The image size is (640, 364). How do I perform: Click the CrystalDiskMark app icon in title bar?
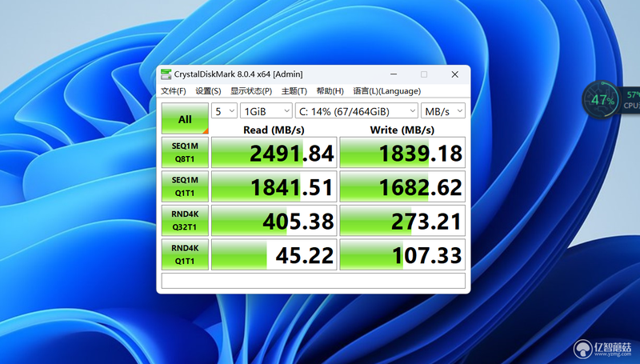(166, 74)
